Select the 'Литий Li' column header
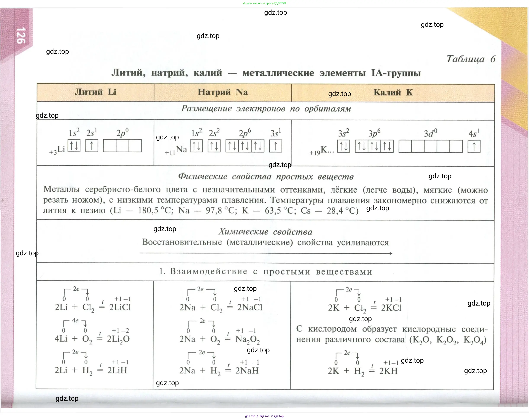529x420 pixels. 95,92
